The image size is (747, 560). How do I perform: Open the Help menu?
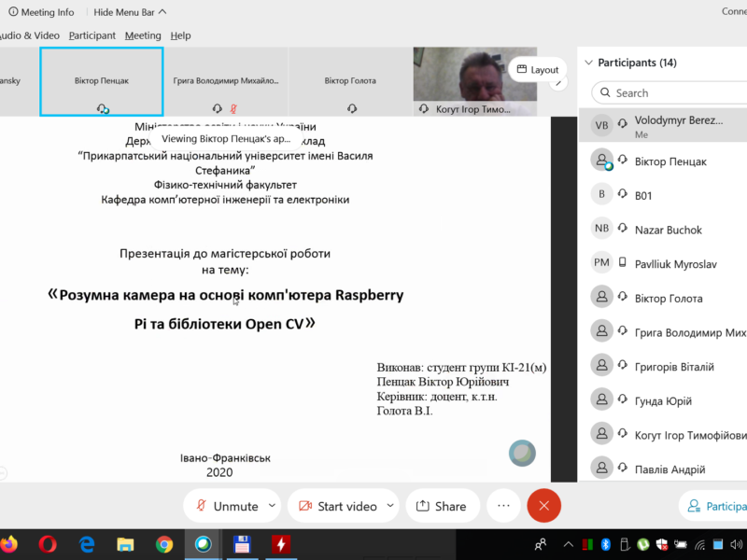point(181,35)
